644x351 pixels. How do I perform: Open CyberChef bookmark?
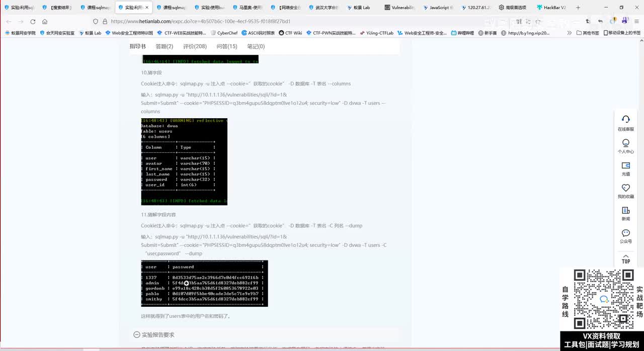pyautogui.click(x=224, y=33)
